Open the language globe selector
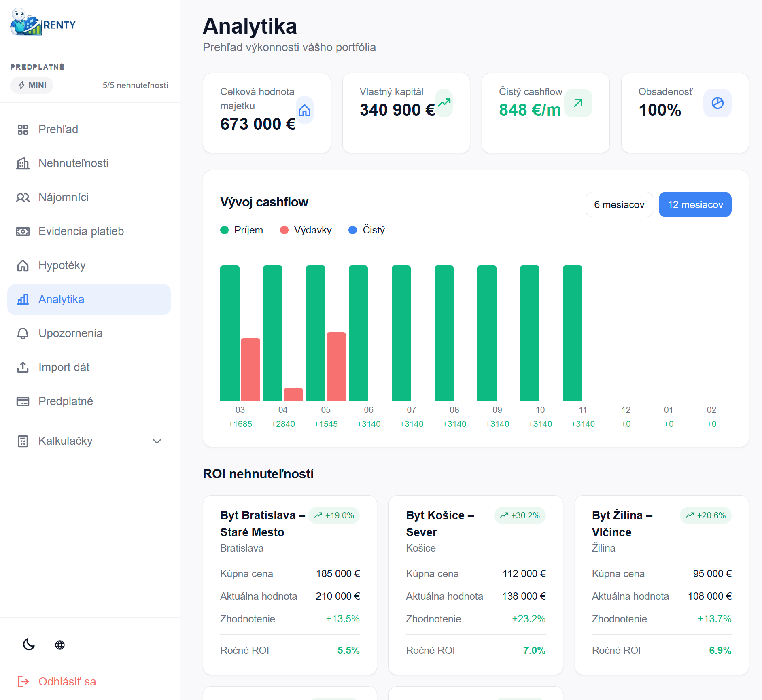This screenshot has height=700, width=762. point(60,645)
